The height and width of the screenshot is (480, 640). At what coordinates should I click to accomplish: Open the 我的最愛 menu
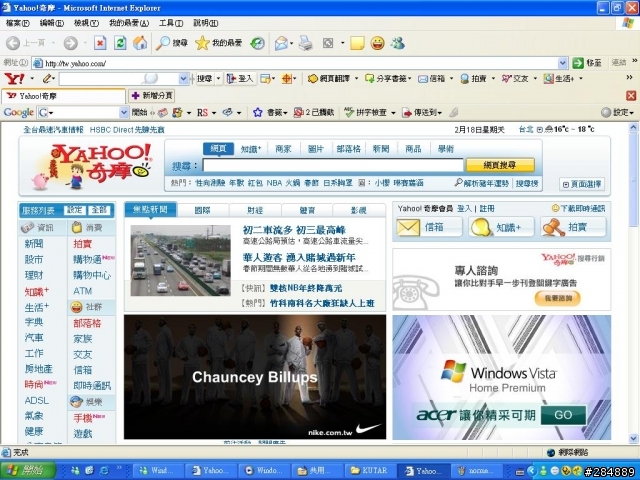click(129, 23)
